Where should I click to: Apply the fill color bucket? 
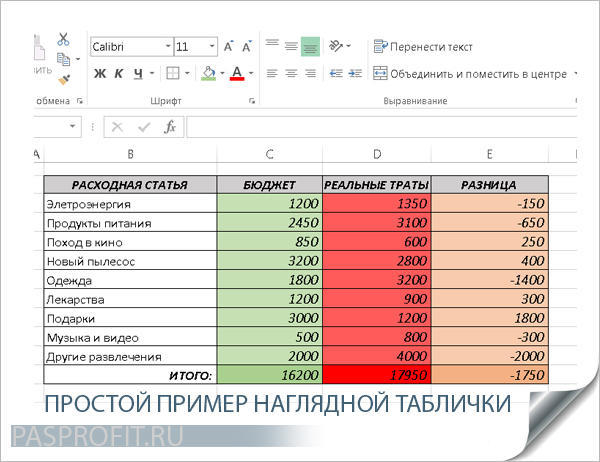[x=208, y=73]
